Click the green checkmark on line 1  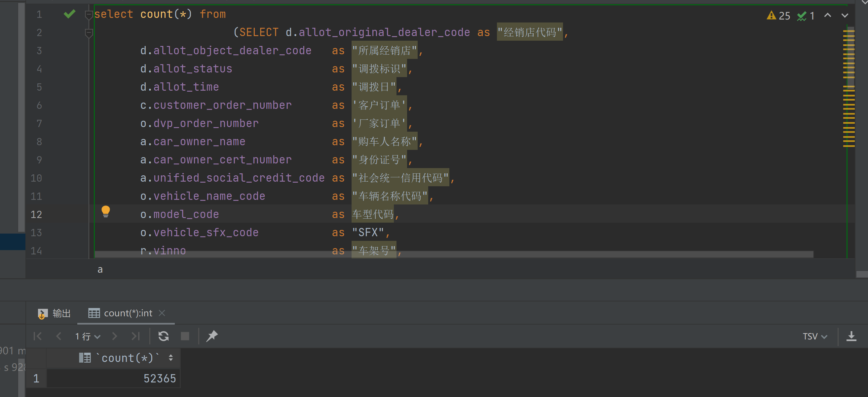click(x=69, y=14)
